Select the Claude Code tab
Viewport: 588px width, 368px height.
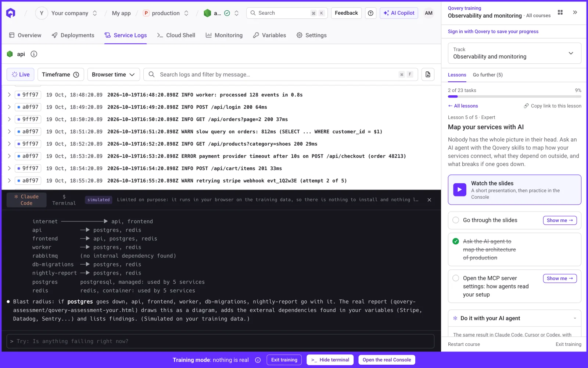point(26,200)
